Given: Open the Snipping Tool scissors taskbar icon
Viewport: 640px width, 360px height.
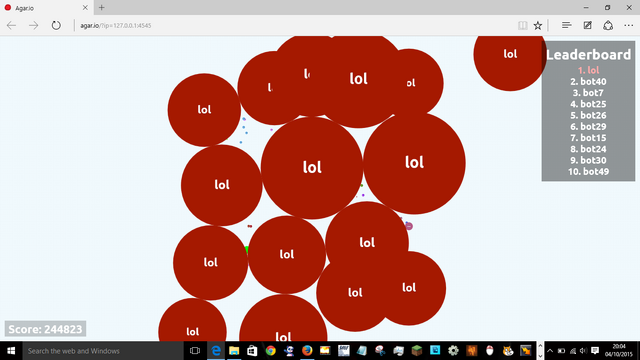Looking at the screenshot, I should tap(380, 351).
